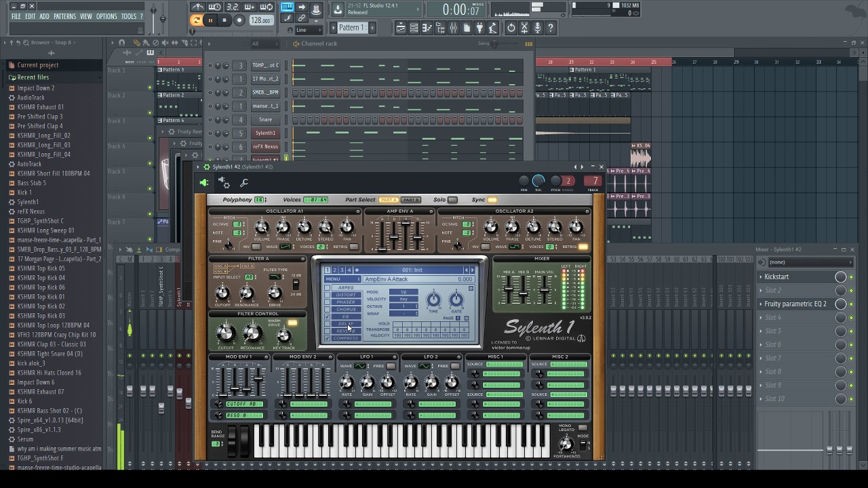The image size is (868, 488).
Task: Open the help question mark icon
Action: pyautogui.click(x=551, y=28)
